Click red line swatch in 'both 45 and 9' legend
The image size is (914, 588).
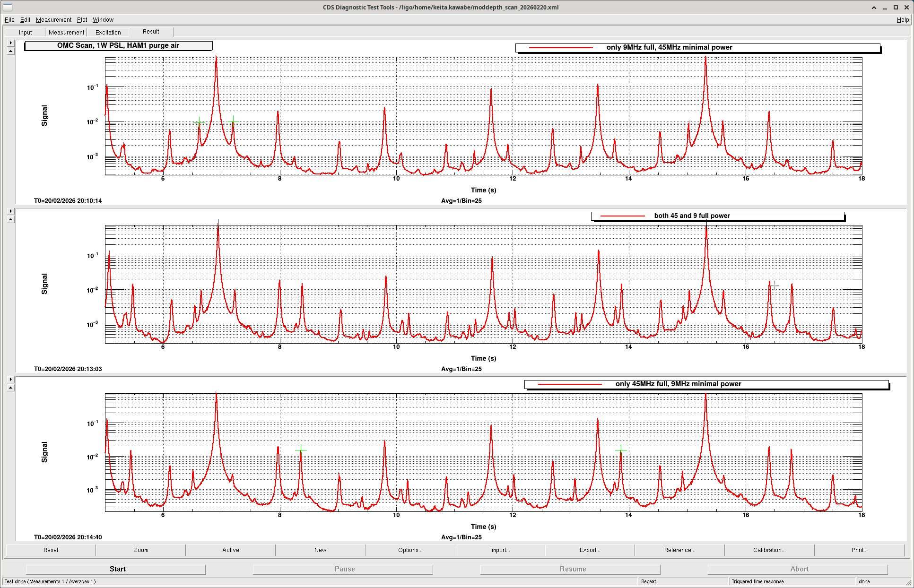(622, 216)
